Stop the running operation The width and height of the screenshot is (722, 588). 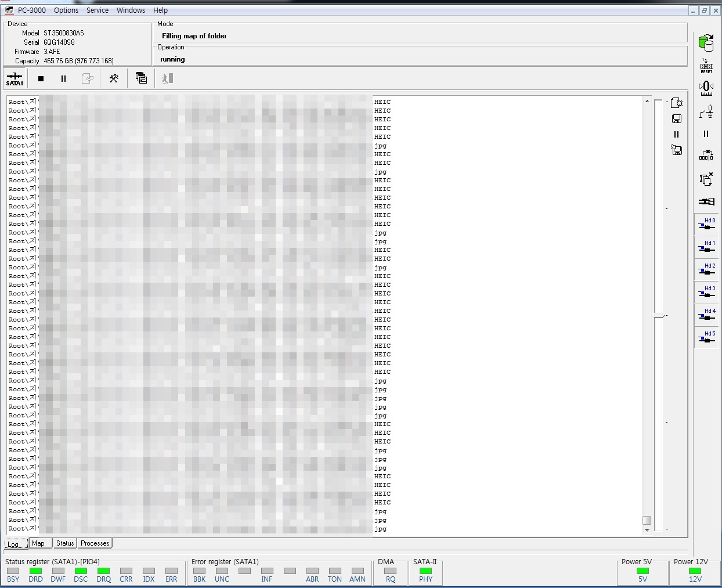coord(41,78)
